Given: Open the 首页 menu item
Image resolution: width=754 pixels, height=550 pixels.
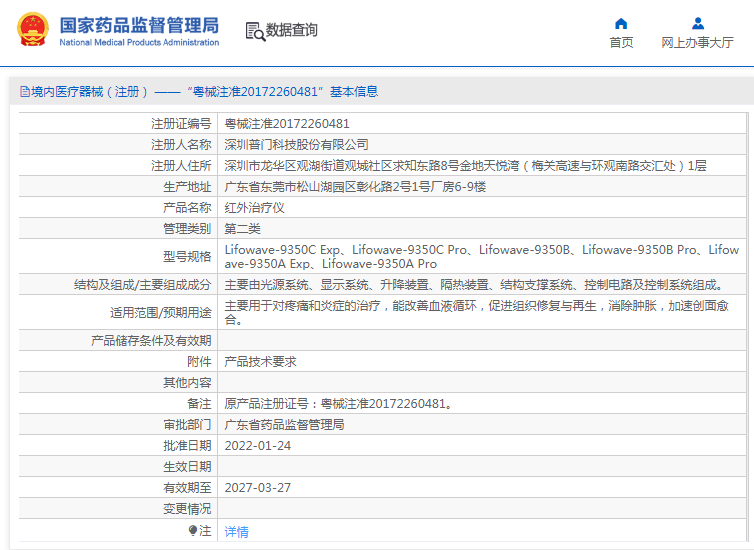Looking at the screenshot, I should (x=621, y=42).
